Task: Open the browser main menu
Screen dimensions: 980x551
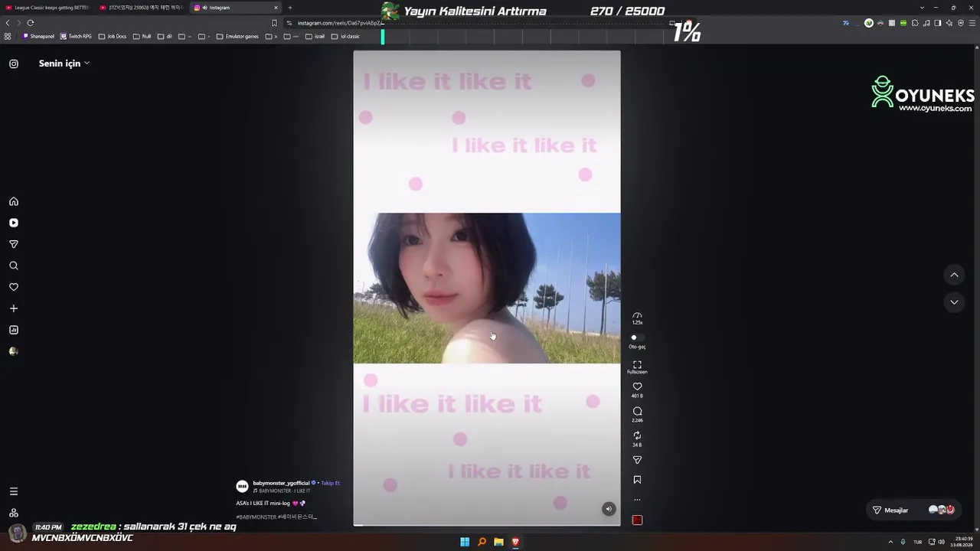Action: (972, 23)
